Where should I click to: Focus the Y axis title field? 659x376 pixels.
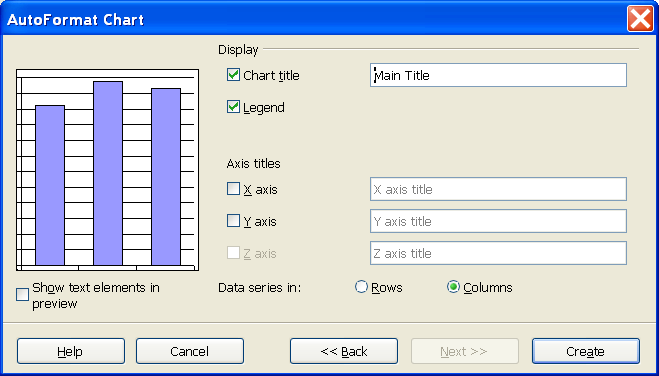tap(498, 221)
